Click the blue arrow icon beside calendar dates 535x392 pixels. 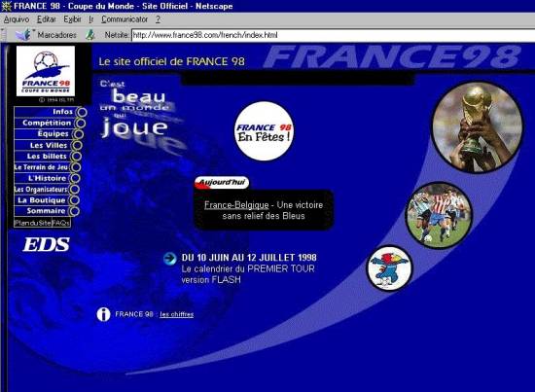169,259
